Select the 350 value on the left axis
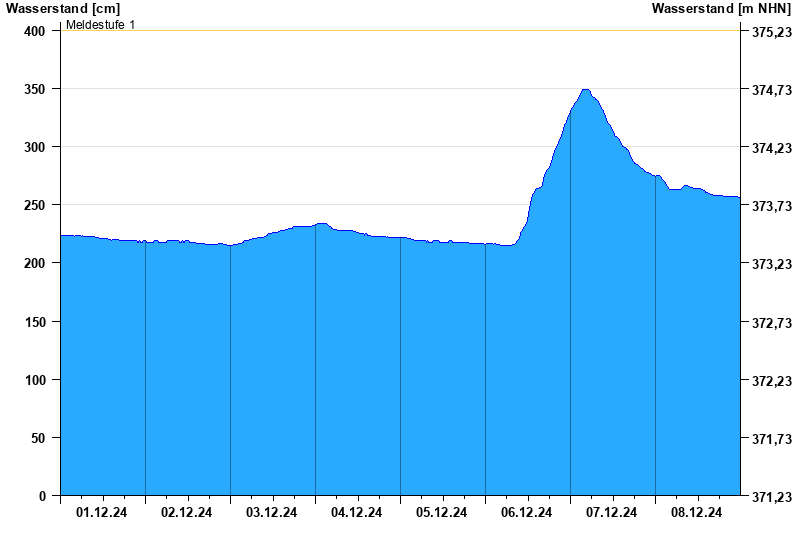The height and width of the screenshot is (550, 800). coord(35,90)
